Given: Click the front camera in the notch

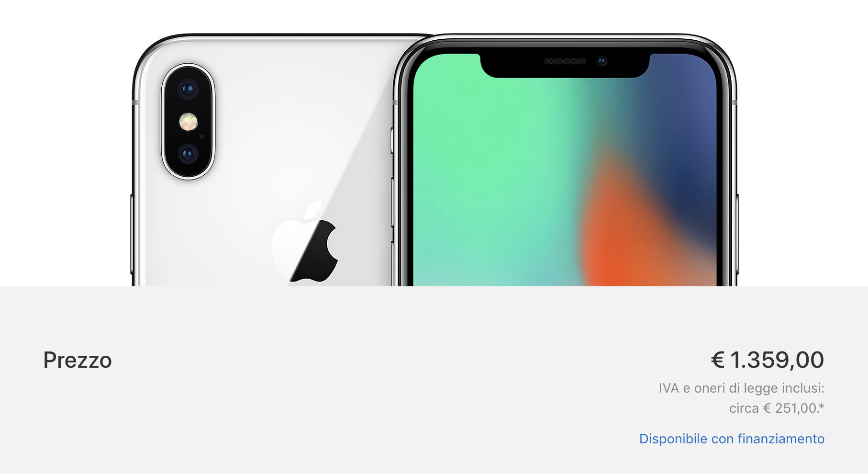Looking at the screenshot, I should (x=602, y=61).
